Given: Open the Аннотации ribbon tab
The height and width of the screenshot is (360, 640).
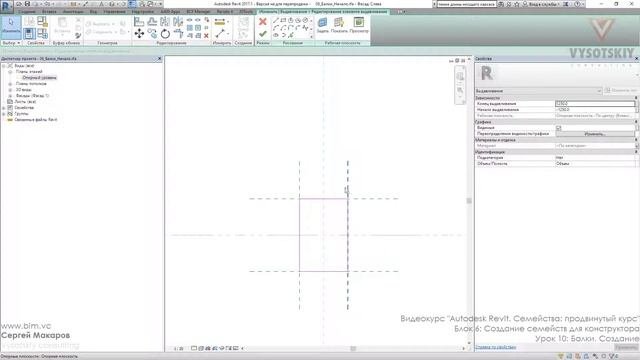Looking at the screenshot, I should (x=73, y=12).
